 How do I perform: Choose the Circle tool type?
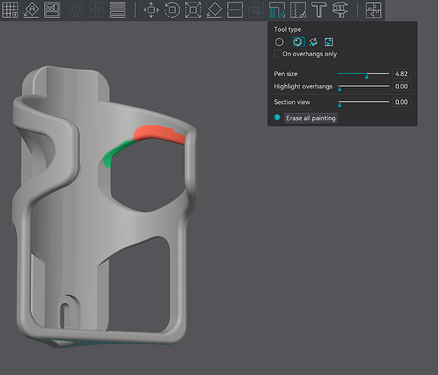279,42
